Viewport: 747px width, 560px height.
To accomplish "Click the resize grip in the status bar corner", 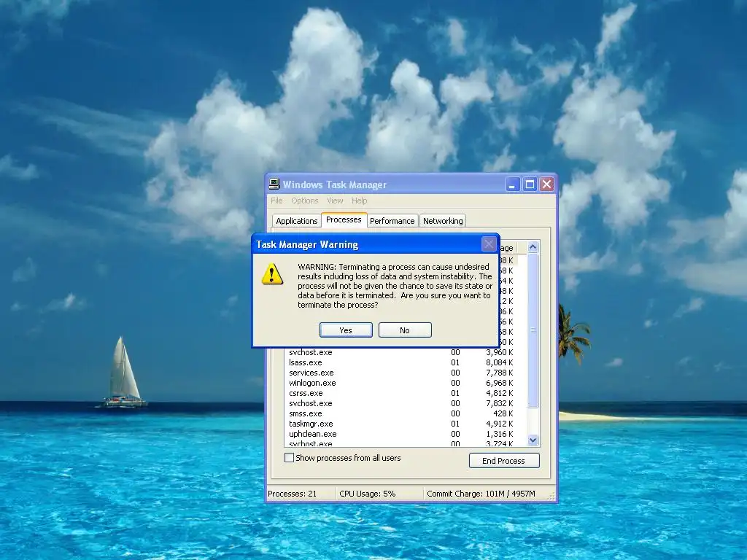I will point(551,496).
